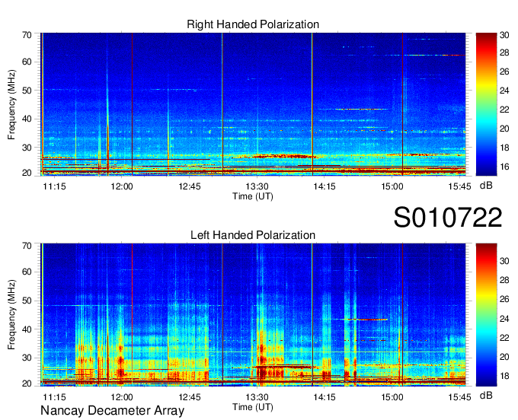
Task: Click "Time (UT)" label under Right Handed plot
Action: 253,196
